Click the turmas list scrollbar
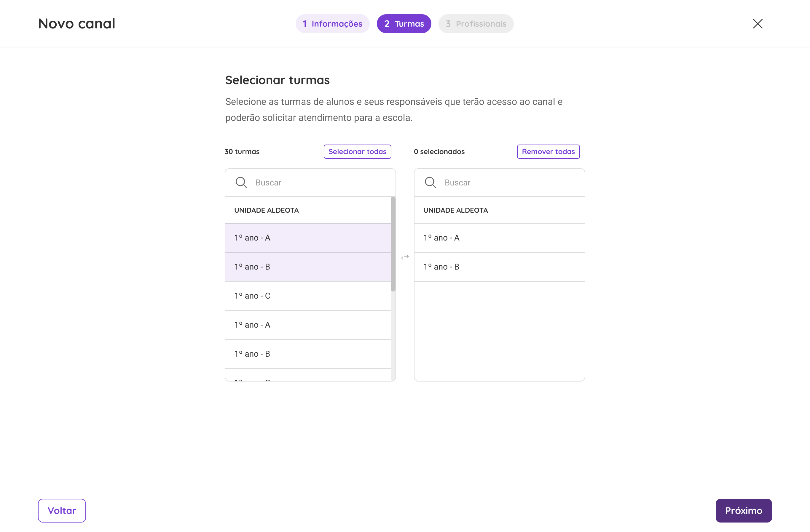810x532 pixels. pyautogui.click(x=393, y=244)
